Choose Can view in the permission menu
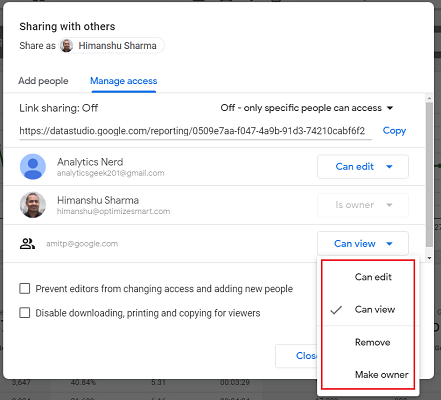441x400 pixels. pyautogui.click(x=368, y=310)
